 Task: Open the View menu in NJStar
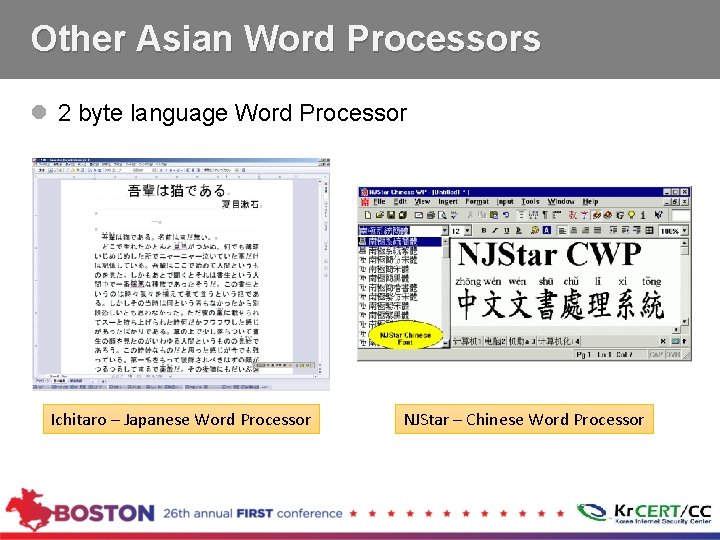(x=422, y=202)
